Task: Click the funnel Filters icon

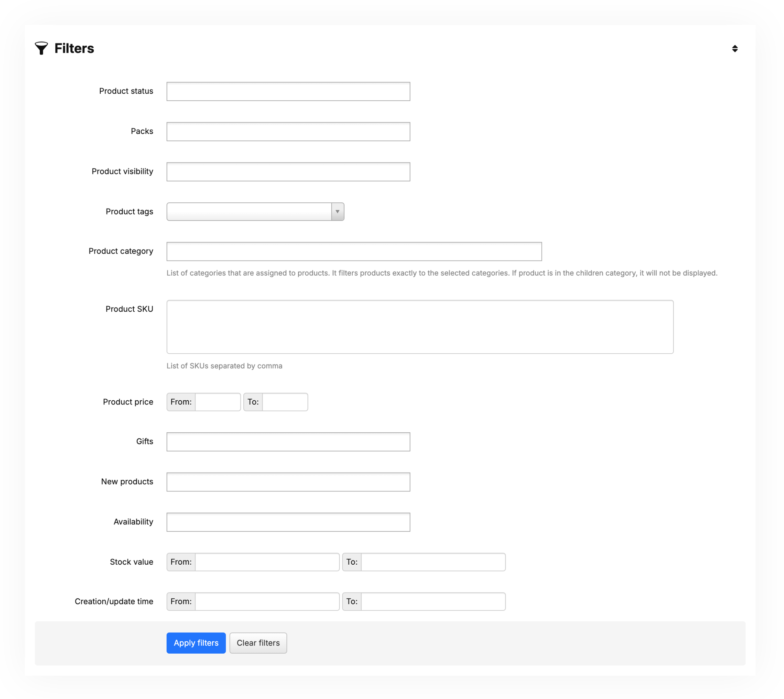Action: (41, 48)
